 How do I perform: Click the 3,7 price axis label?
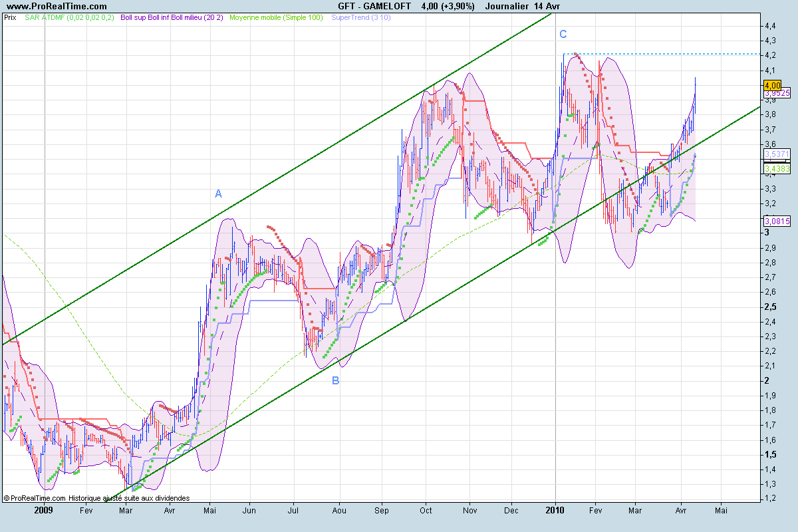pyautogui.click(x=769, y=130)
